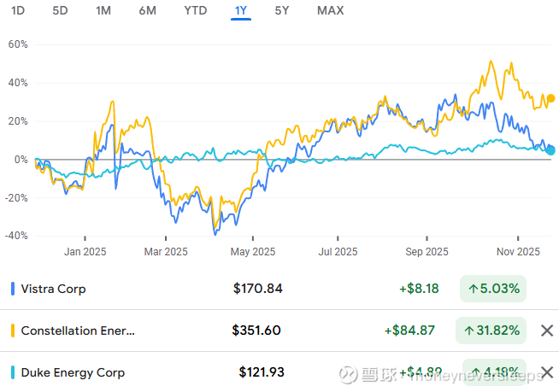559x392 pixels.
Task: Show the 1M chart range
Action: tap(103, 11)
